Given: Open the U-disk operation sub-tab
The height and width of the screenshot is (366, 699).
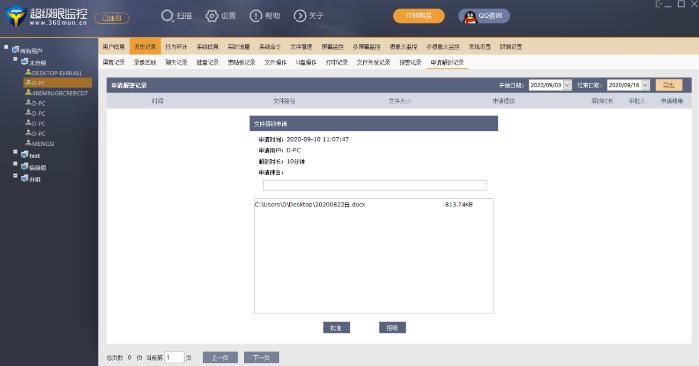Looking at the screenshot, I should (306, 62).
